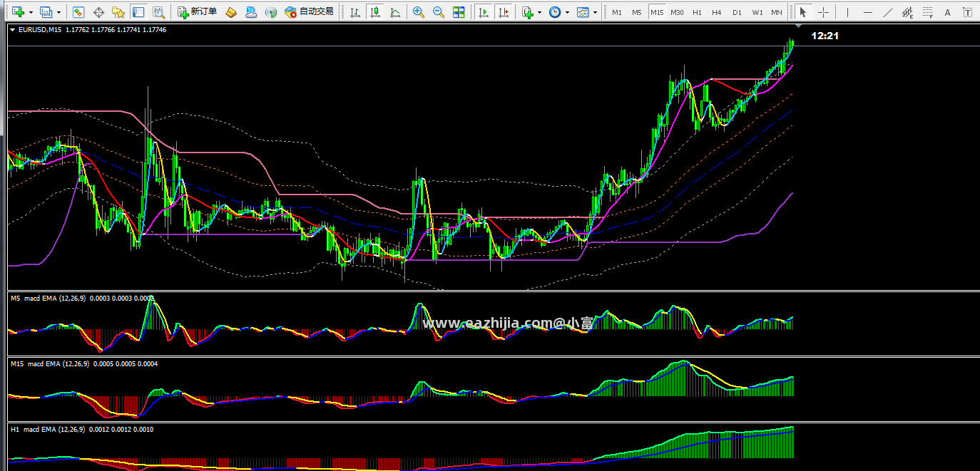Switch to M5 timeframe

coord(637,12)
